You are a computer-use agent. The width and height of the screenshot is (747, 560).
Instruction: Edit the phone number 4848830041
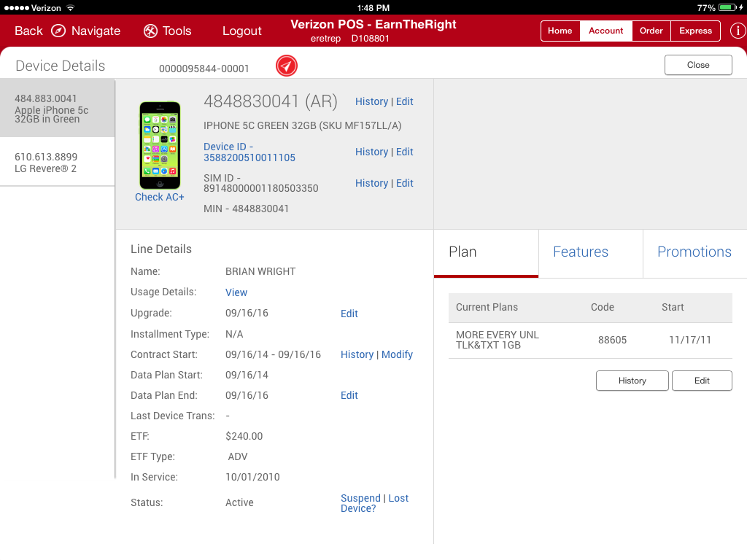tap(404, 101)
